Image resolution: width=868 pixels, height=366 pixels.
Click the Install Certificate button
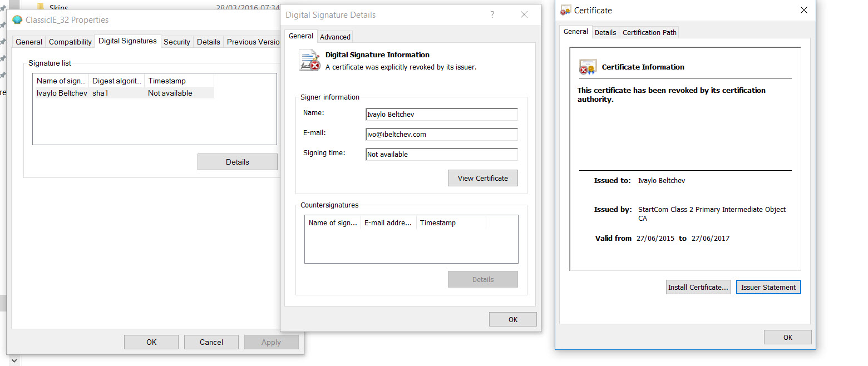tap(698, 287)
